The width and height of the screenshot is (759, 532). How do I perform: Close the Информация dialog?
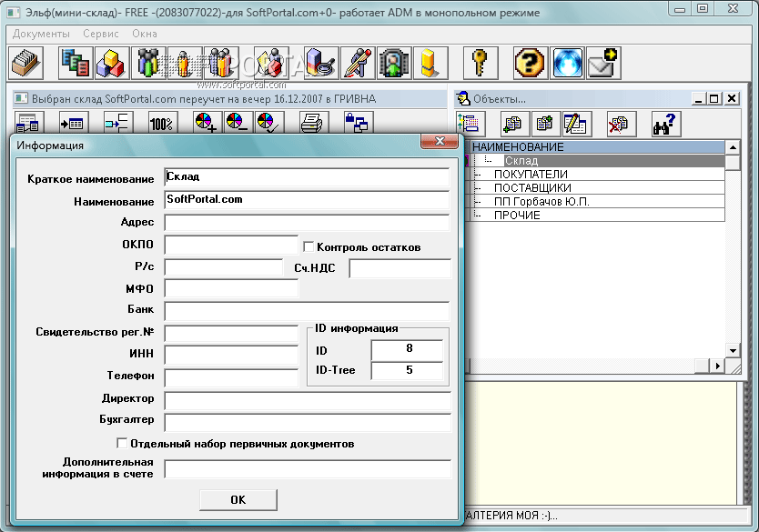point(440,141)
